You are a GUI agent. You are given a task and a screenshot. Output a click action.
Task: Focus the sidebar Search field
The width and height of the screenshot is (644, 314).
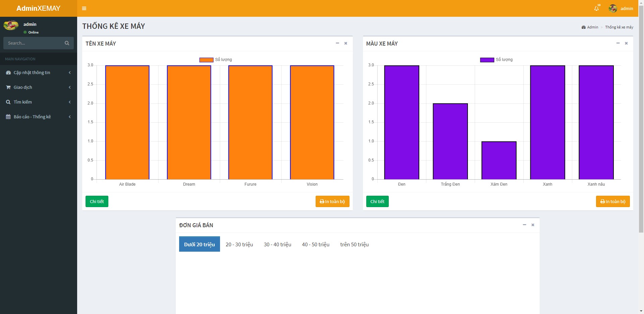(x=32, y=43)
